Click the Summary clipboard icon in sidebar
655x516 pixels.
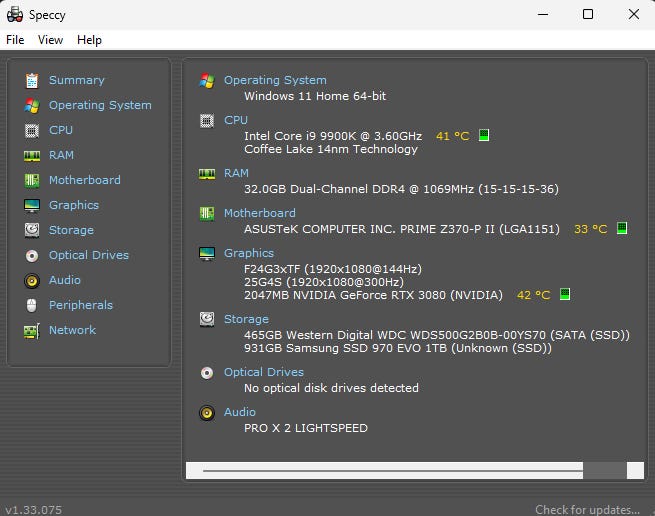pos(32,81)
